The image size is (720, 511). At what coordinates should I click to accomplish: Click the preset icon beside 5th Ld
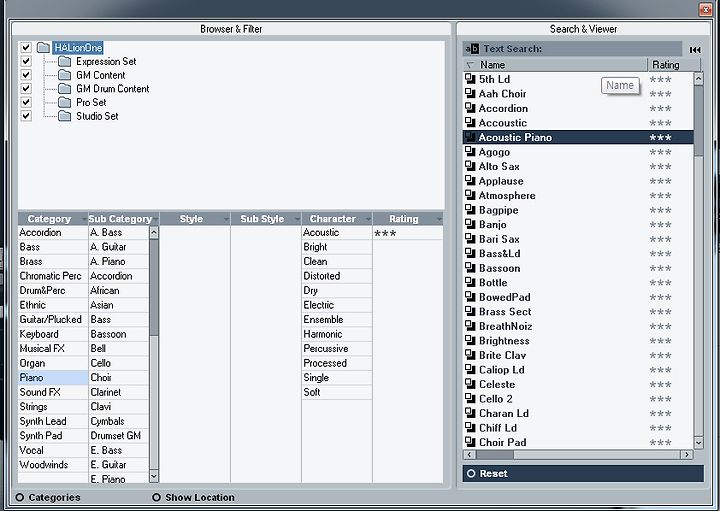coord(470,79)
